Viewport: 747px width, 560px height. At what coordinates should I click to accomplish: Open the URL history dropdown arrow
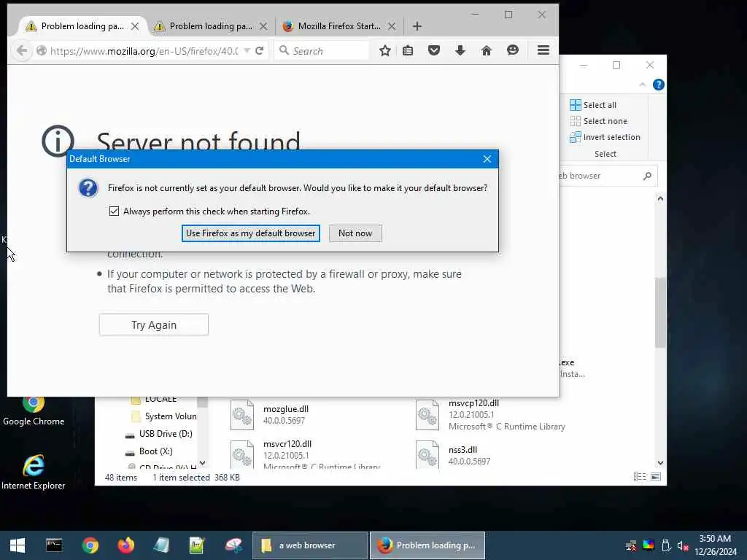coord(247,50)
